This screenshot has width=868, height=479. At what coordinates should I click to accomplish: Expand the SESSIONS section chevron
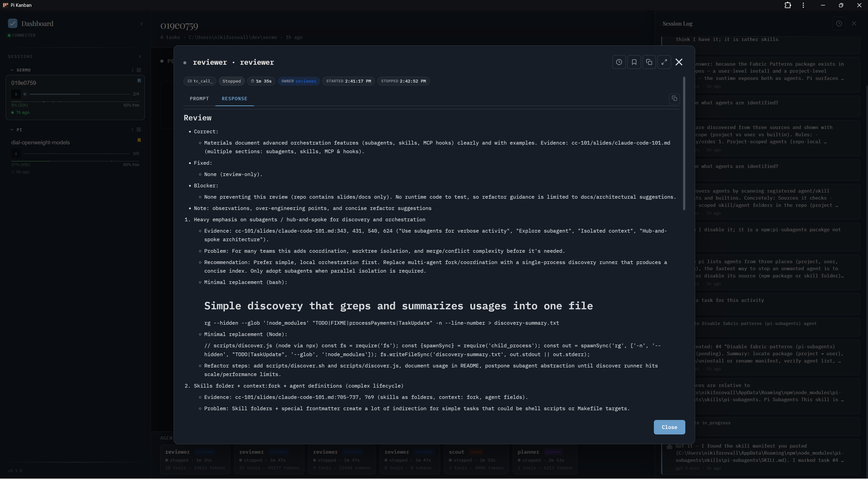coord(140,56)
